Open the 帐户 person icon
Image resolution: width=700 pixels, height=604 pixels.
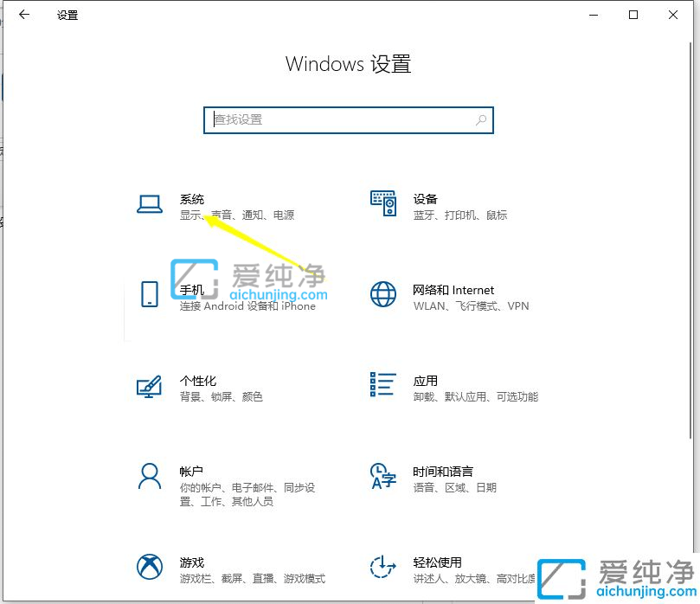tap(150, 476)
